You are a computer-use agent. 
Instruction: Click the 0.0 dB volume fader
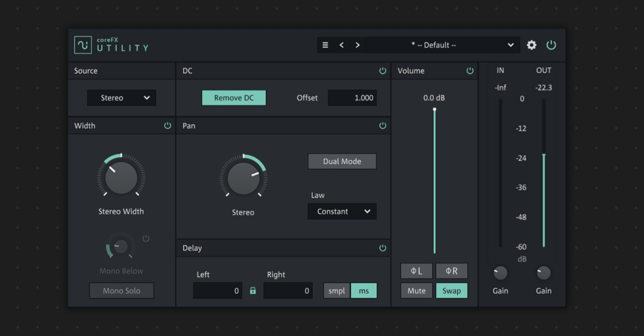click(435, 109)
